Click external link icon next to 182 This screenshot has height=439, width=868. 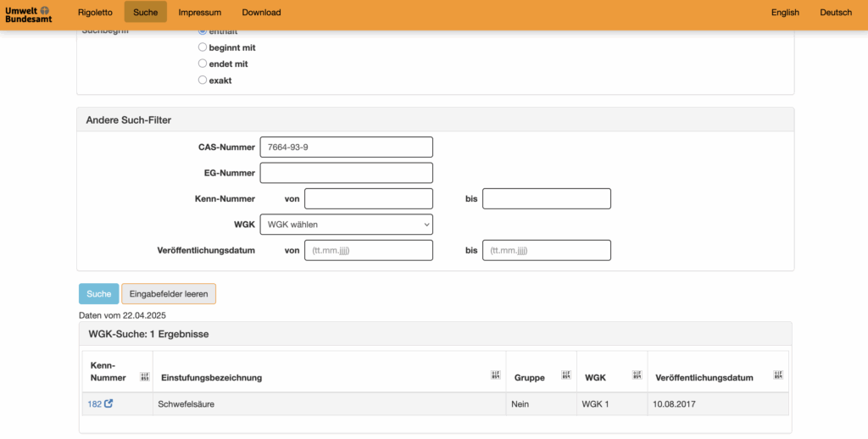[x=108, y=404]
